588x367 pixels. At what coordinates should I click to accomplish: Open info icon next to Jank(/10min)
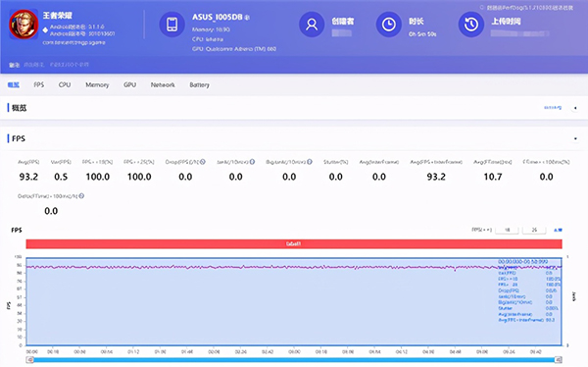click(x=253, y=162)
